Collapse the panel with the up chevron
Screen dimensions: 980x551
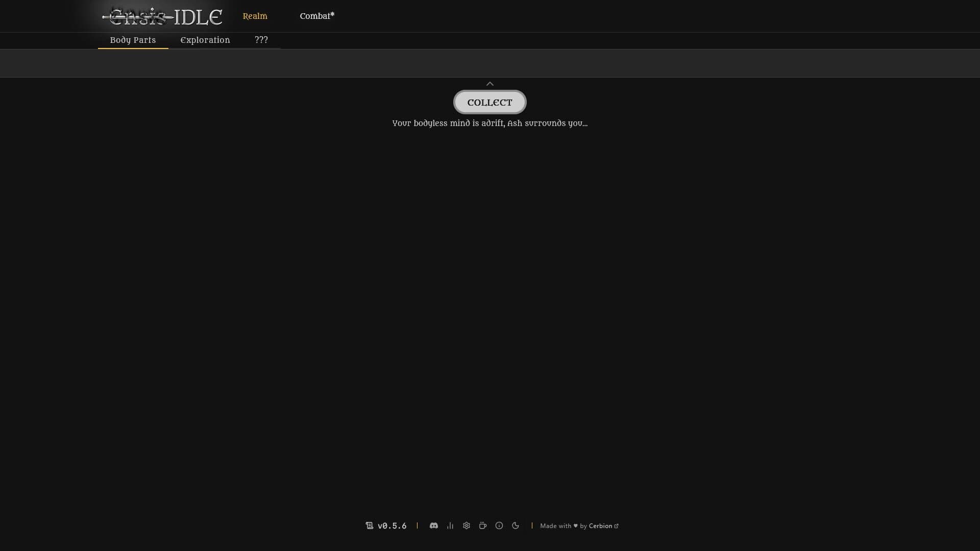[x=490, y=84]
